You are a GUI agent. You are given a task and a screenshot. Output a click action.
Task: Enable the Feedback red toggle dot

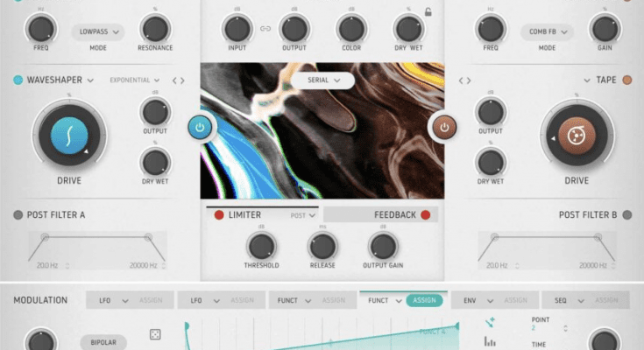(426, 214)
